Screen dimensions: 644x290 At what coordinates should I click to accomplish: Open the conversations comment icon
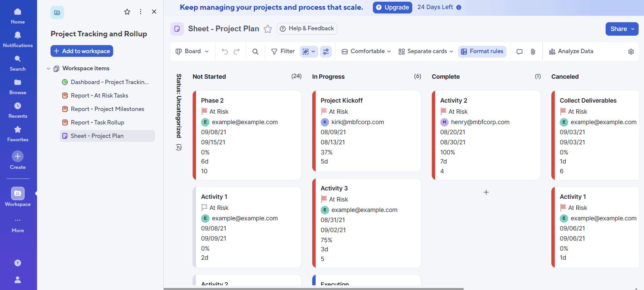tap(519, 51)
